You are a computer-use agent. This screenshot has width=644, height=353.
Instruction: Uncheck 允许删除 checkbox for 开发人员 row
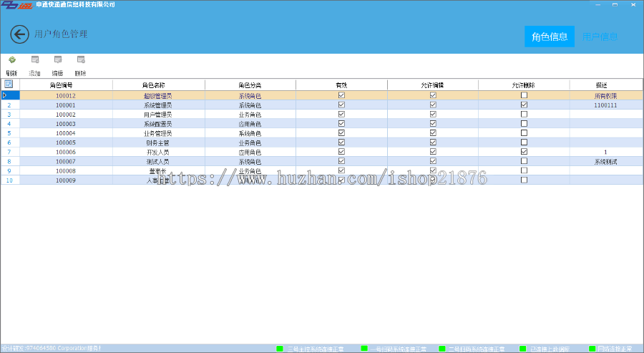(x=524, y=152)
